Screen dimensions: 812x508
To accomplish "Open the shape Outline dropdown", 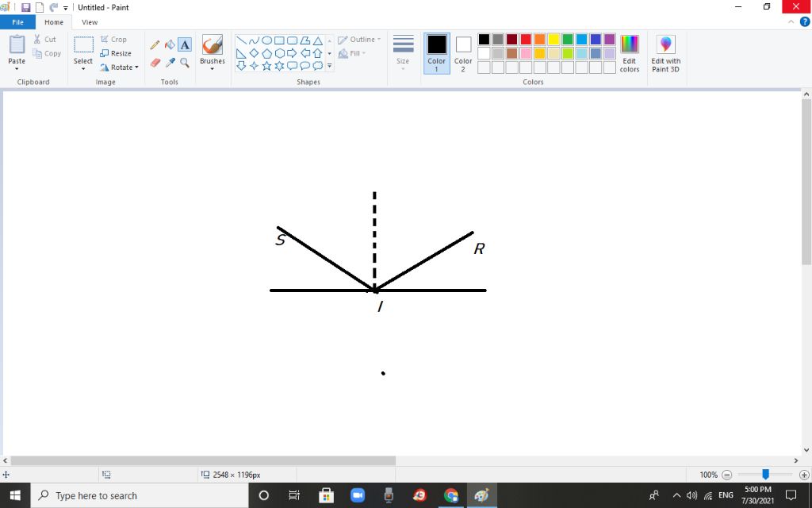I will pyautogui.click(x=359, y=40).
